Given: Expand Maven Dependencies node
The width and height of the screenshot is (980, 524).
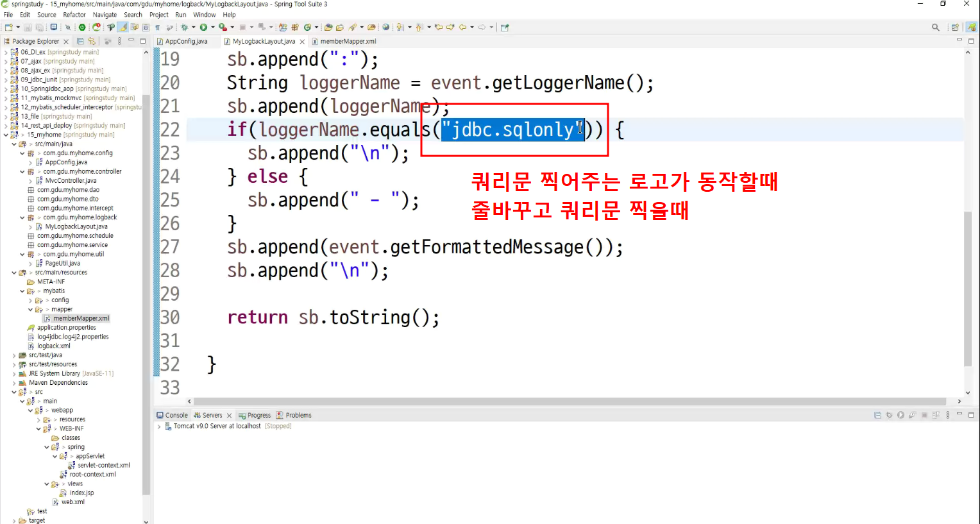Looking at the screenshot, I should tap(14, 383).
